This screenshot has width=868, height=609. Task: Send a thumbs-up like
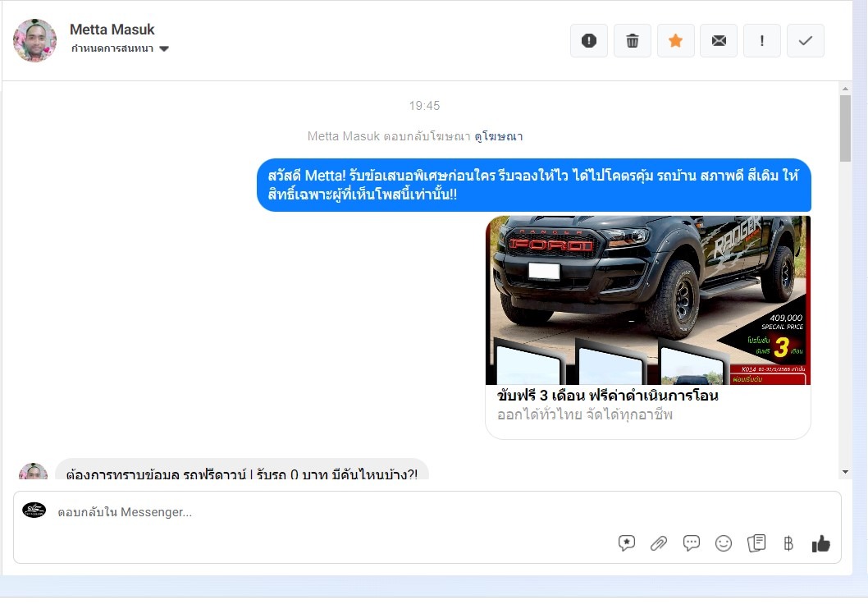coord(821,543)
